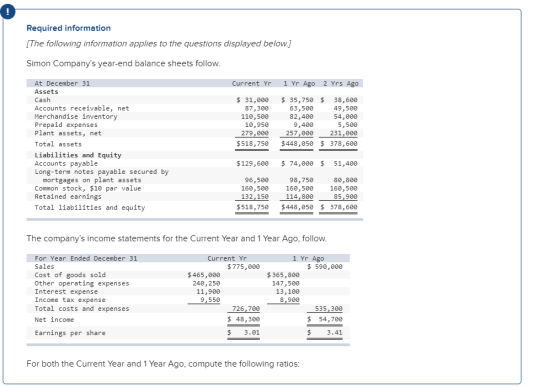Click 'Income tax expense' row label

click(70, 300)
